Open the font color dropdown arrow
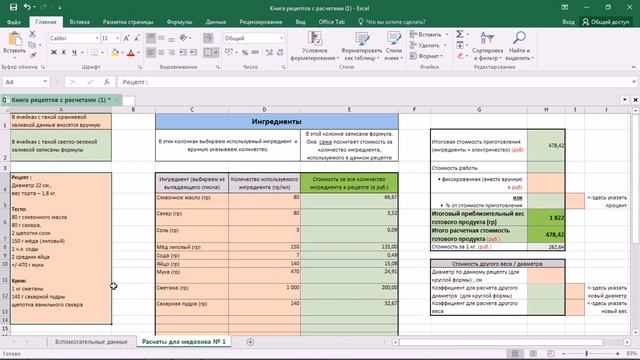Screen dimensions: 640x360 [x=138, y=53]
